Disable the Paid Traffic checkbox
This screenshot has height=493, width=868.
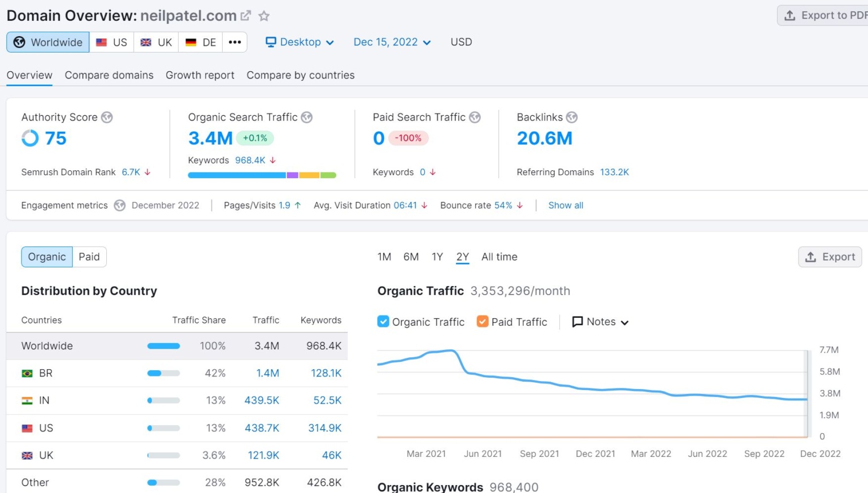tap(482, 321)
